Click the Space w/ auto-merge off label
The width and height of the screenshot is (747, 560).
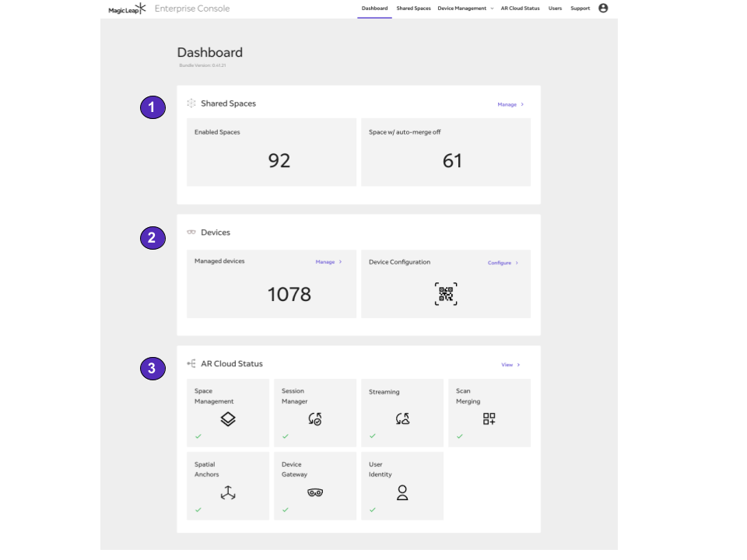[x=405, y=132]
